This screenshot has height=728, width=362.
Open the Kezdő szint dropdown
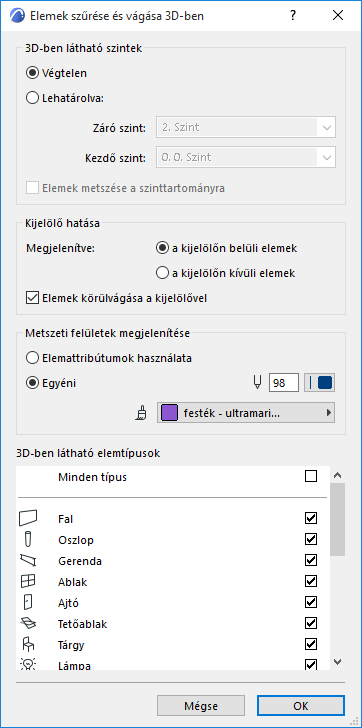click(x=246, y=157)
